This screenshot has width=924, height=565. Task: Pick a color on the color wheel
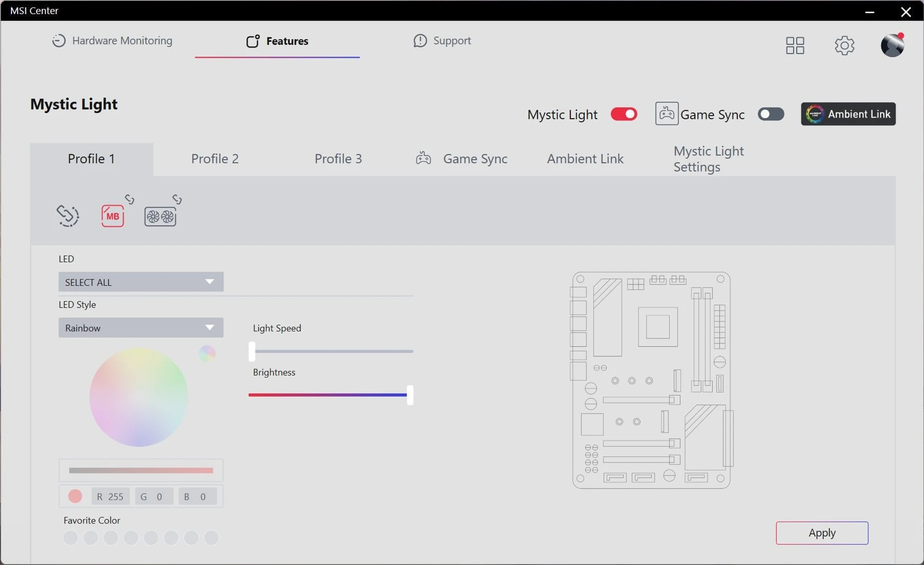click(x=139, y=397)
